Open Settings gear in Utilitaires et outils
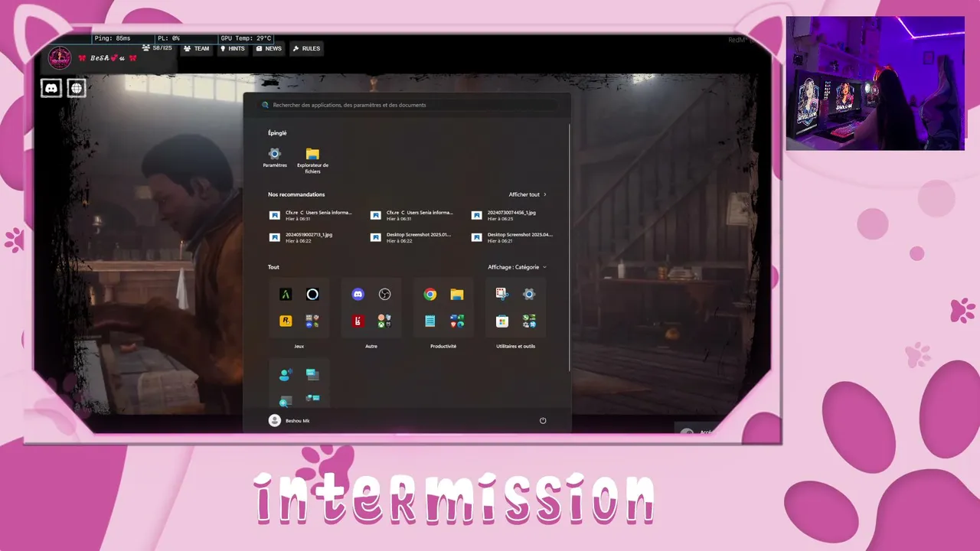980x551 pixels. pos(529,295)
